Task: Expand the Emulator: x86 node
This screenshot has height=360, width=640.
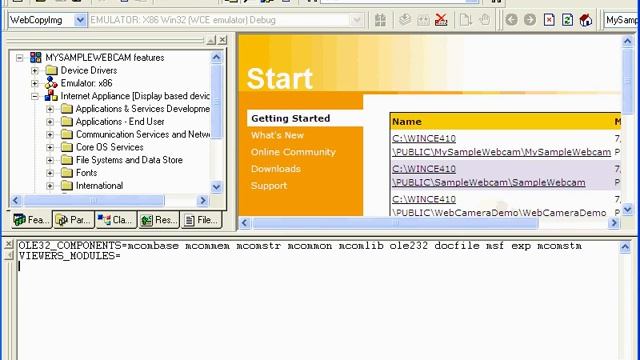Action: 35,83
